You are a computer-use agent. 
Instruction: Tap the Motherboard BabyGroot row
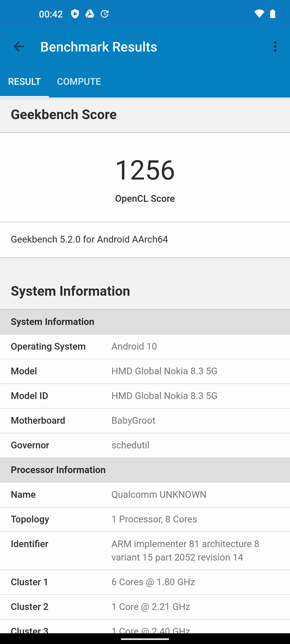click(x=145, y=421)
